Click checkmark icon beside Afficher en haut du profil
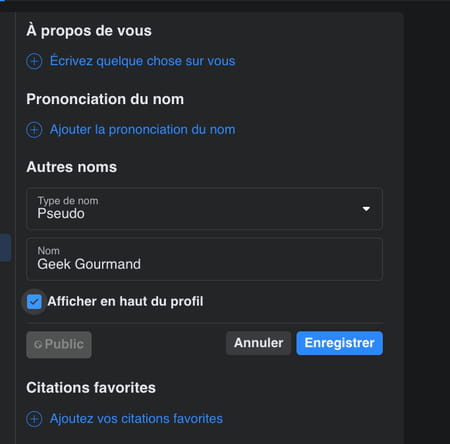450x444 pixels. [x=34, y=302]
